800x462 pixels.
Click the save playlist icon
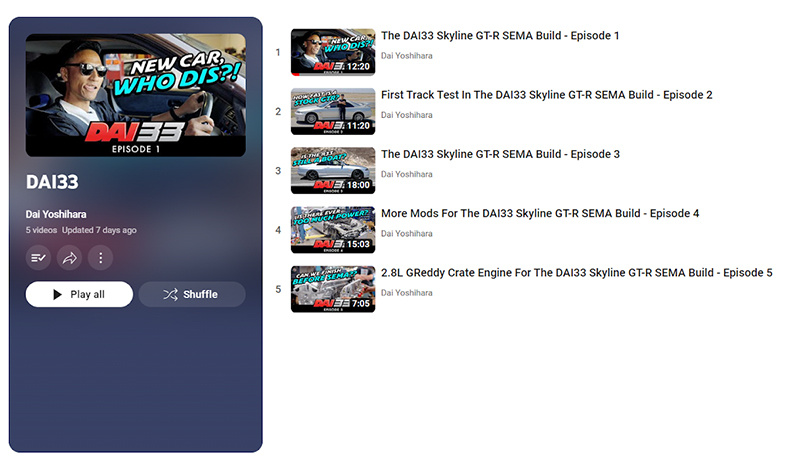[x=38, y=258]
